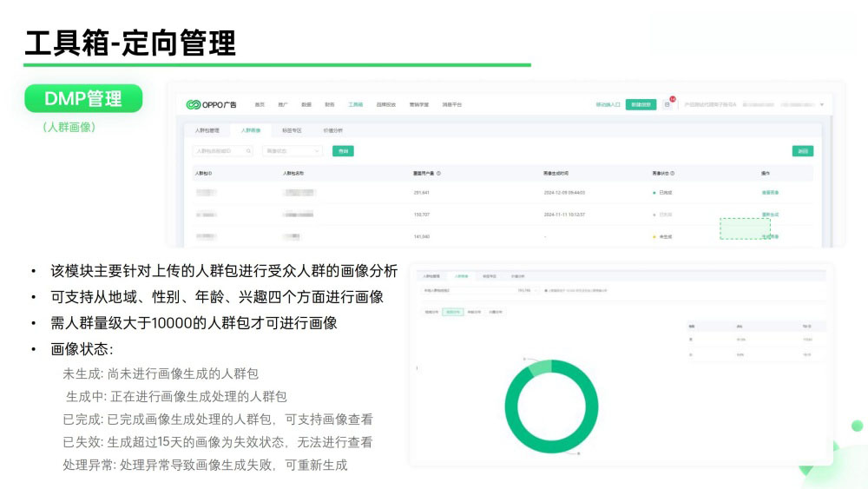Open 首页 in the top navigation
This screenshot has width=868, height=489.
point(260,105)
